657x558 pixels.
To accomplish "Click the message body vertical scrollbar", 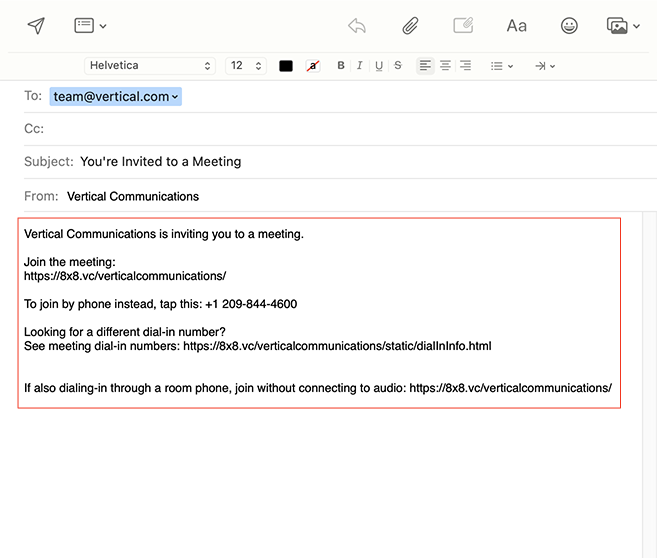I will (x=649, y=385).
